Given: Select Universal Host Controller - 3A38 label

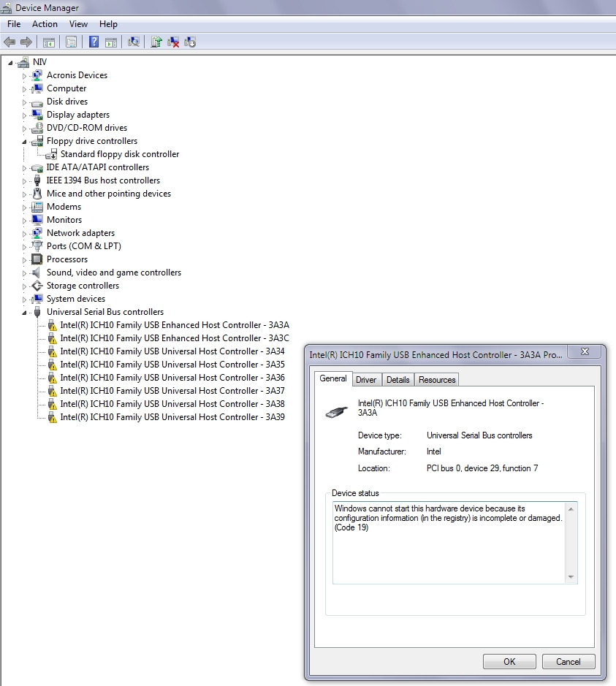Looking at the screenshot, I should click(x=172, y=404).
